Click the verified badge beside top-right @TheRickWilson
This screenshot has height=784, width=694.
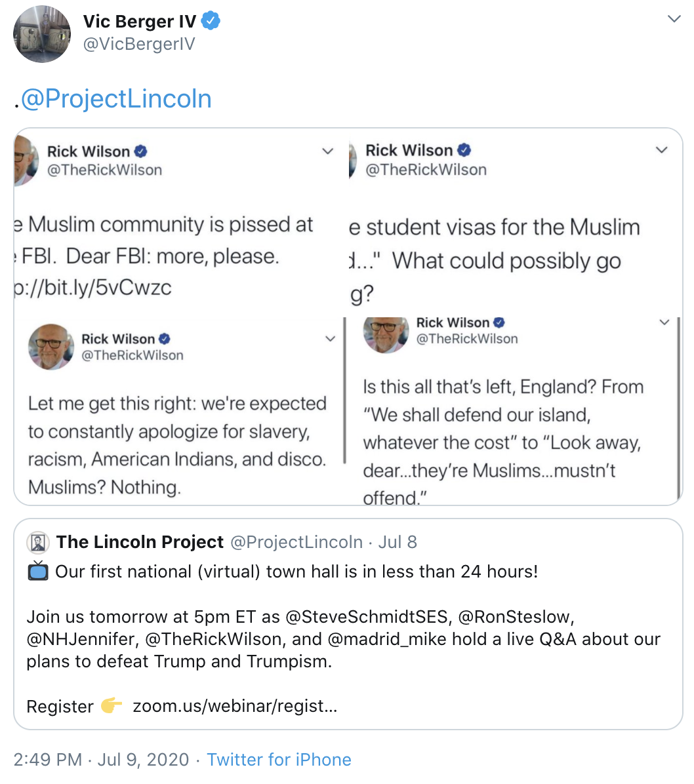click(x=465, y=149)
